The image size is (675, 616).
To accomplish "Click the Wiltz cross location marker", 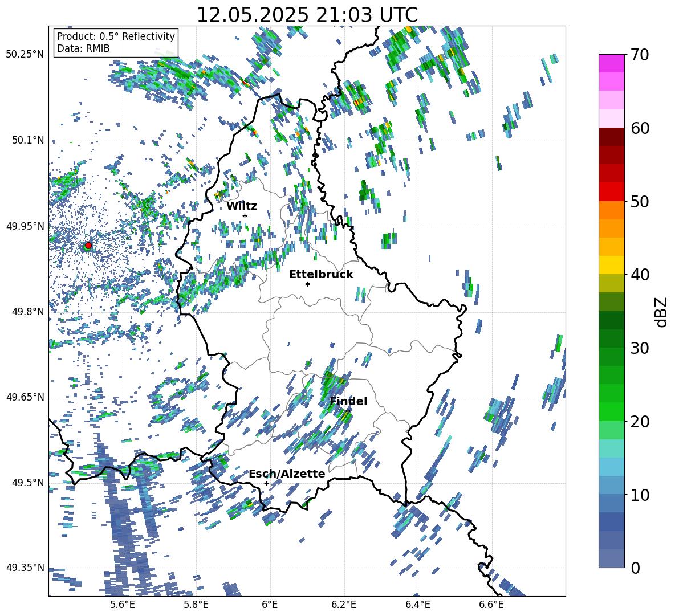I will tap(245, 215).
